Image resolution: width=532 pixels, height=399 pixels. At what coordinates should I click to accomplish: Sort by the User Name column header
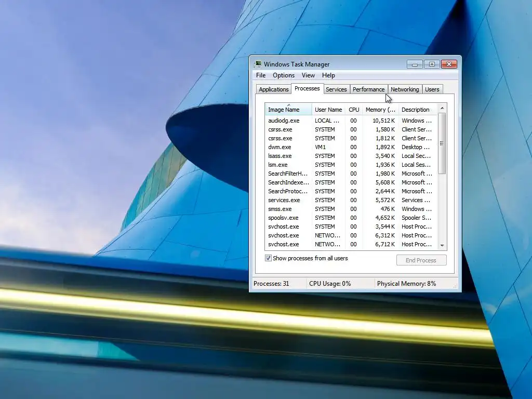pos(328,110)
